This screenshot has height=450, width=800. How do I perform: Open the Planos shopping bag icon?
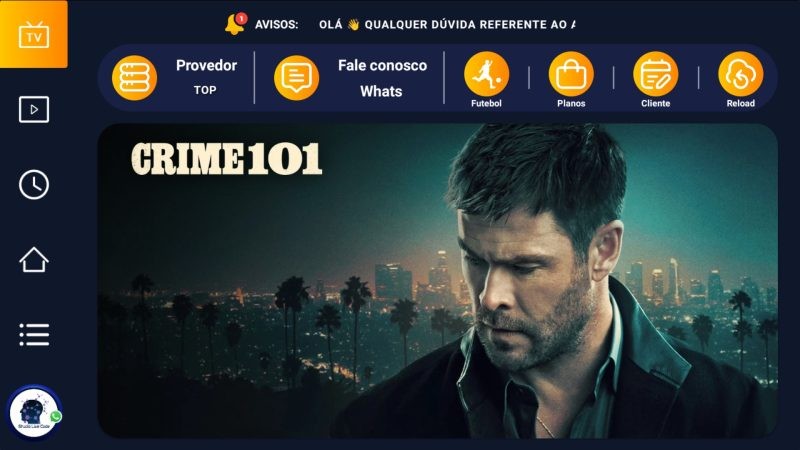[571, 74]
